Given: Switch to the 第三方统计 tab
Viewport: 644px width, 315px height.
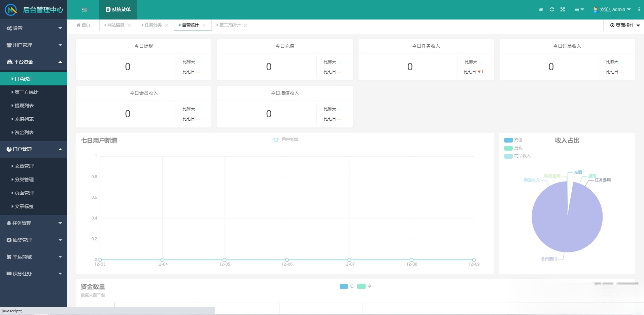Looking at the screenshot, I should (229, 25).
